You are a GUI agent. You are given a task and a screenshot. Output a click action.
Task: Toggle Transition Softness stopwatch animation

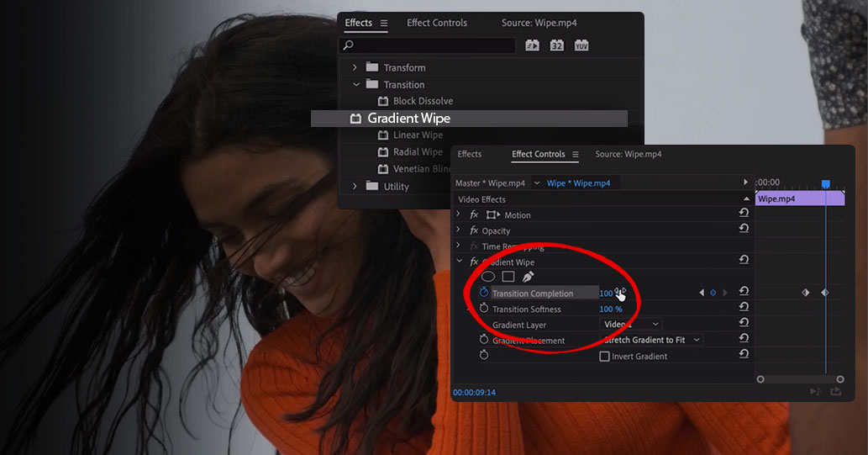pyautogui.click(x=484, y=309)
